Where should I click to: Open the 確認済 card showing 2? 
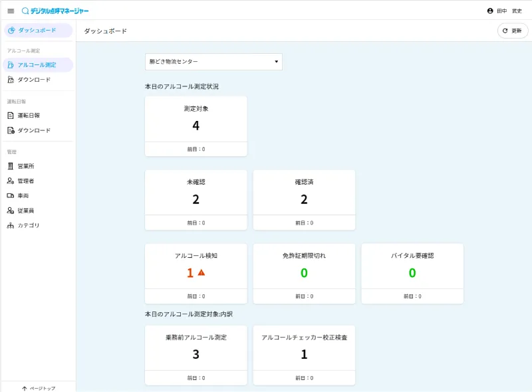(305, 200)
